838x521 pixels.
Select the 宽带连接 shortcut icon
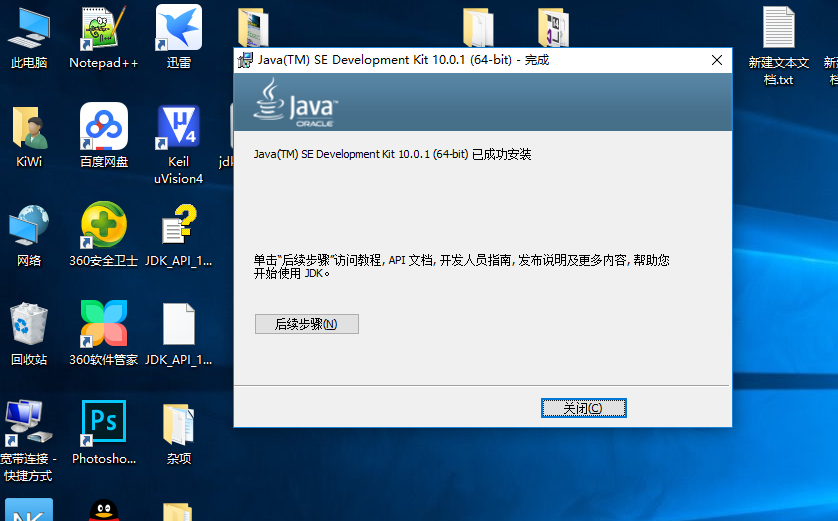[x=28, y=441]
